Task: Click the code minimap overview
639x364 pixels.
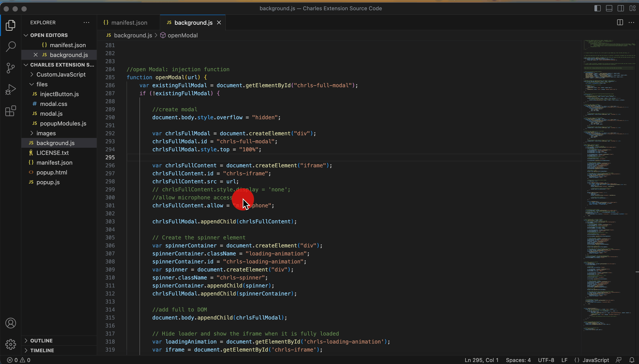Action: [x=608, y=175]
